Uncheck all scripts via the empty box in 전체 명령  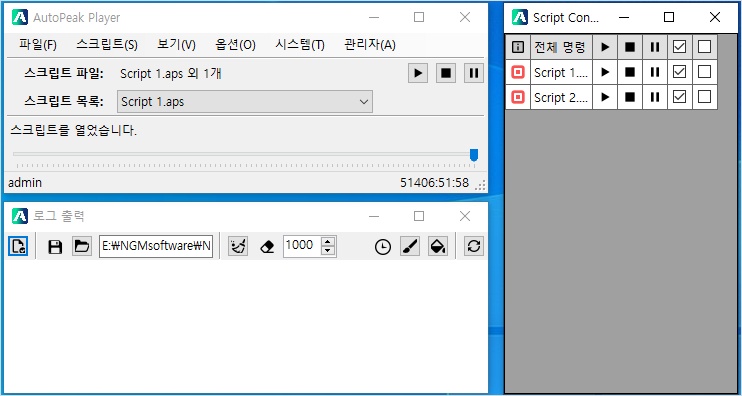click(705, 47)
